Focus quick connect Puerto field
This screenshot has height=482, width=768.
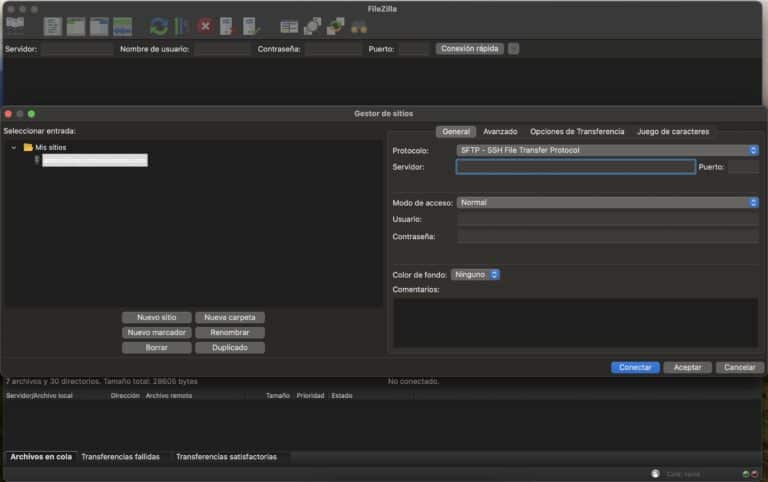(x=413, y=49)
